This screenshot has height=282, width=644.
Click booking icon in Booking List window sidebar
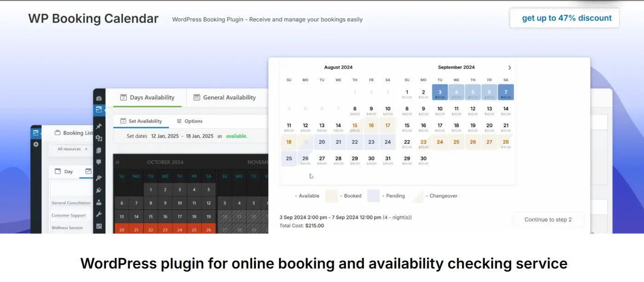(36, 133)
